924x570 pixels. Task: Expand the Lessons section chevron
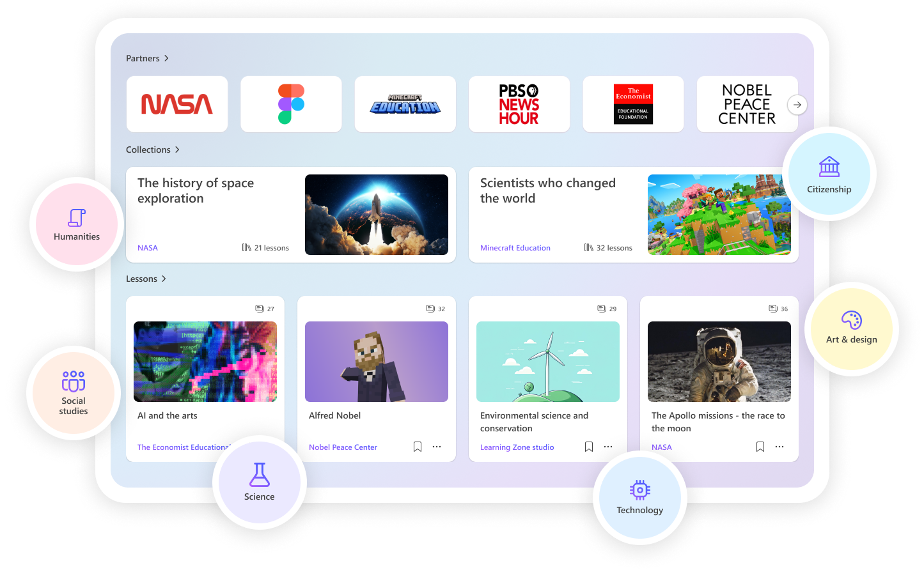click(164, 279)
